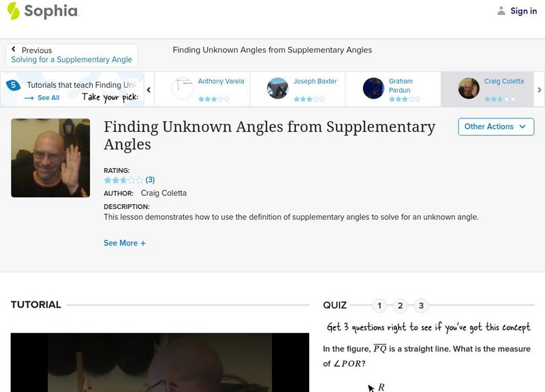Screen dimensions: 545x392
Task: Go to quiz question 2
Action: pos(400,306)
